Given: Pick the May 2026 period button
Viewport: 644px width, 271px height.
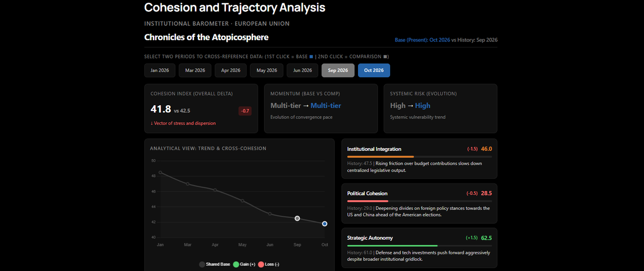Looking at the screenshot, I should 267,70.
